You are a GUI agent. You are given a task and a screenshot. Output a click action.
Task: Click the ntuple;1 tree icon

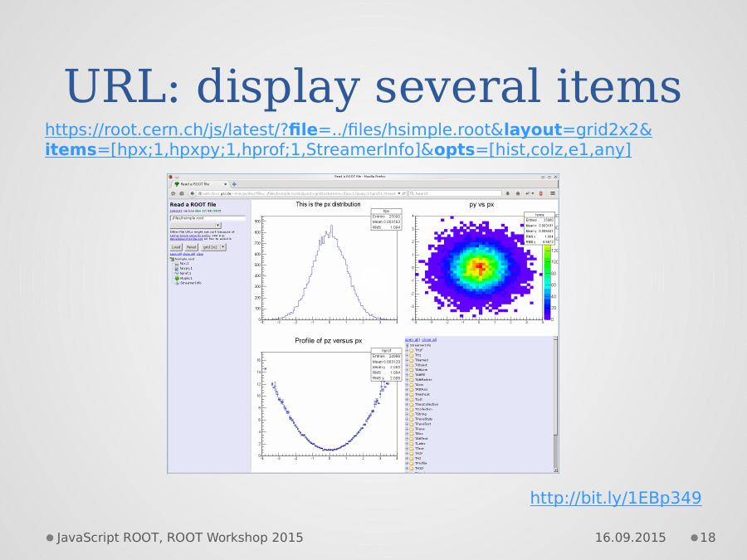click(177, 278)
